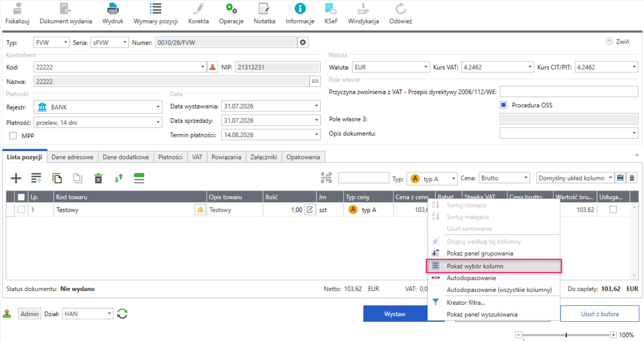Click the Przyczyna zwolnienia z VAT field
The width and height of the screenshot is (644, 342).
pyautogui.click(x=569, y=91)
